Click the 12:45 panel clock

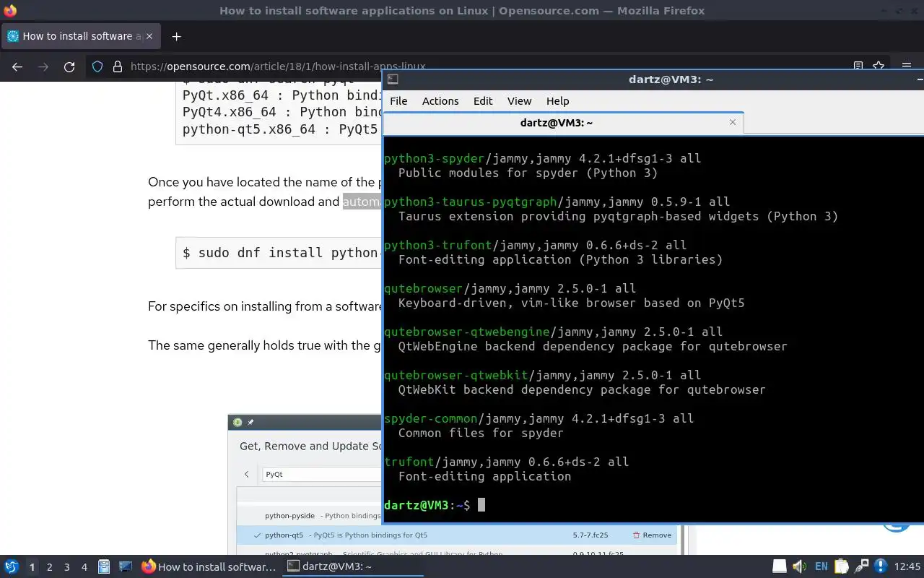pyautogui.click(x=907, y=567)
